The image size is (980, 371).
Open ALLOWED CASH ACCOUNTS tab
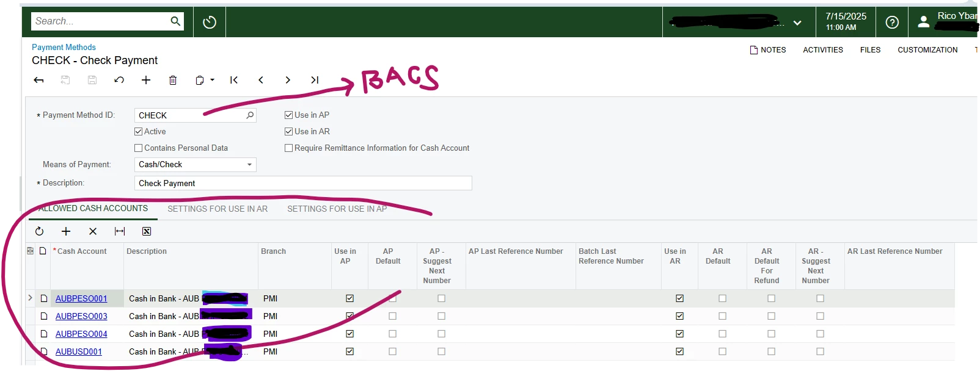93,209
